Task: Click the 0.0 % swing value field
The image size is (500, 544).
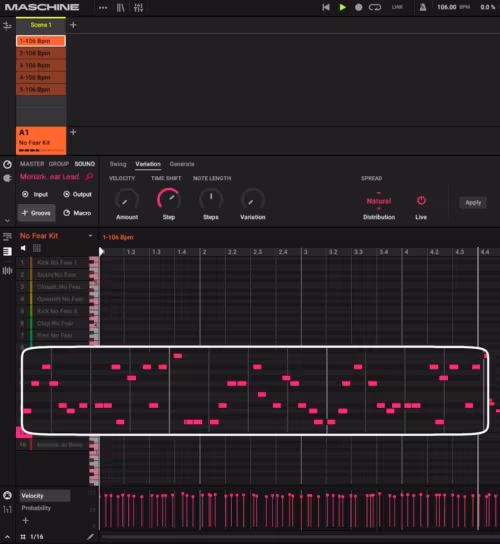Action: coord(488,7)
